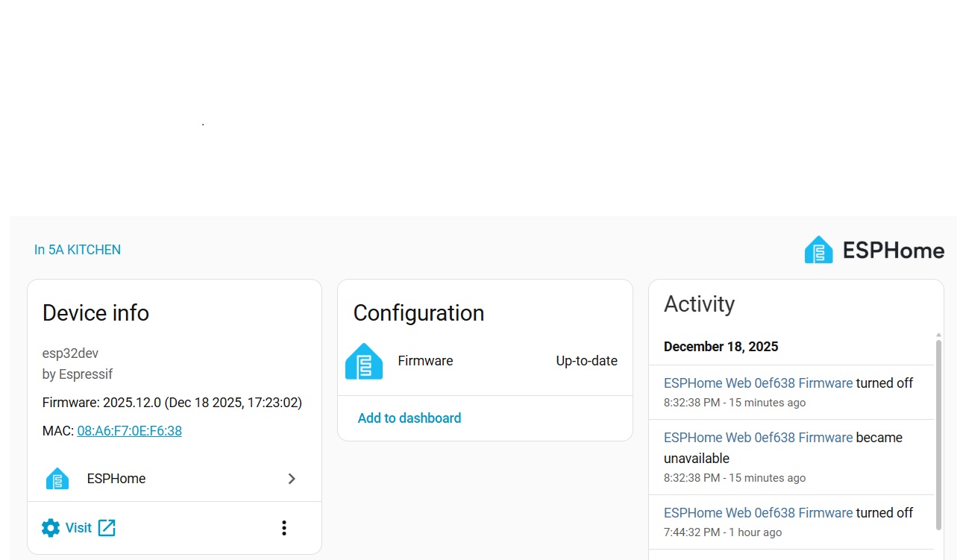Open the three-dot device menu
Screen dimensions: 957x560
tap(284, 528)
